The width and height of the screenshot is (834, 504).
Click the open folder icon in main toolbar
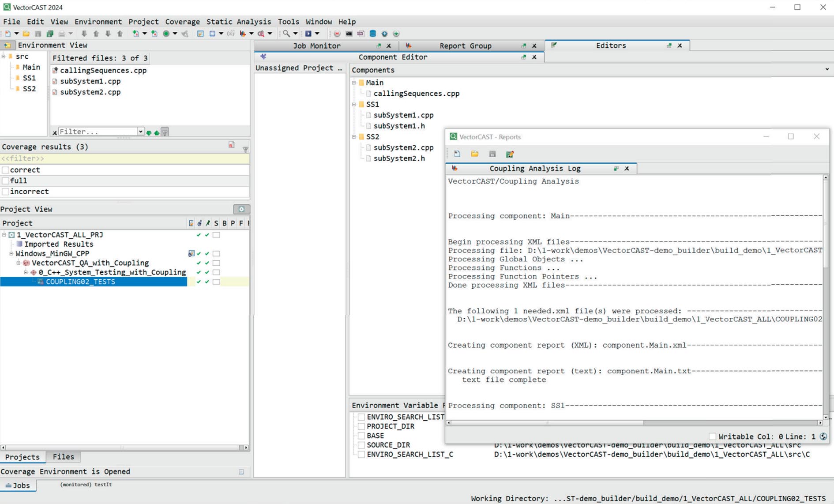pos(26,34)
